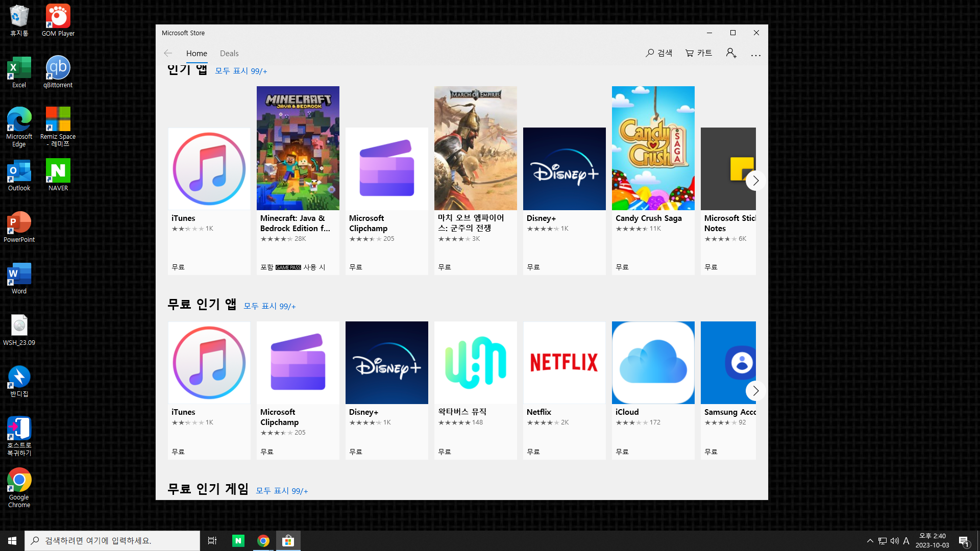Open the Netflix app card
Viewport: 980px width, 551px height.
click(x=565, y=390)
